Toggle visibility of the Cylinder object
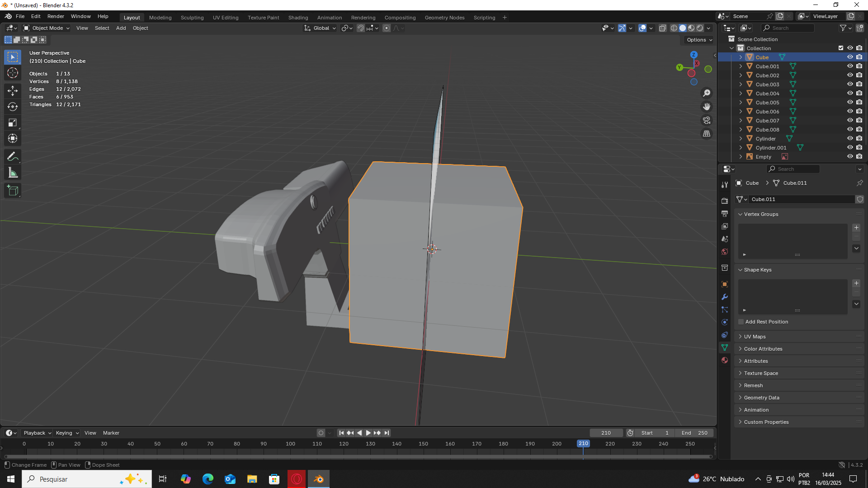 pyautogui.click(x=850, y=139)
